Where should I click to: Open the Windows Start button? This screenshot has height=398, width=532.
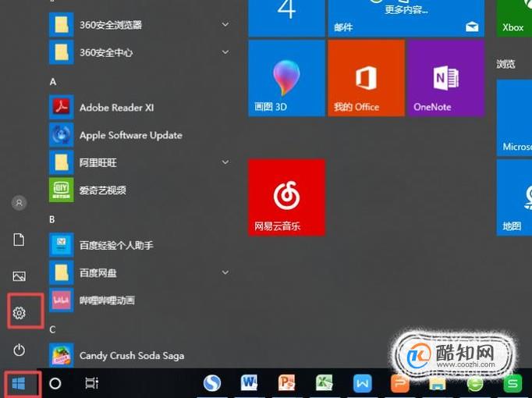(19, 384)
